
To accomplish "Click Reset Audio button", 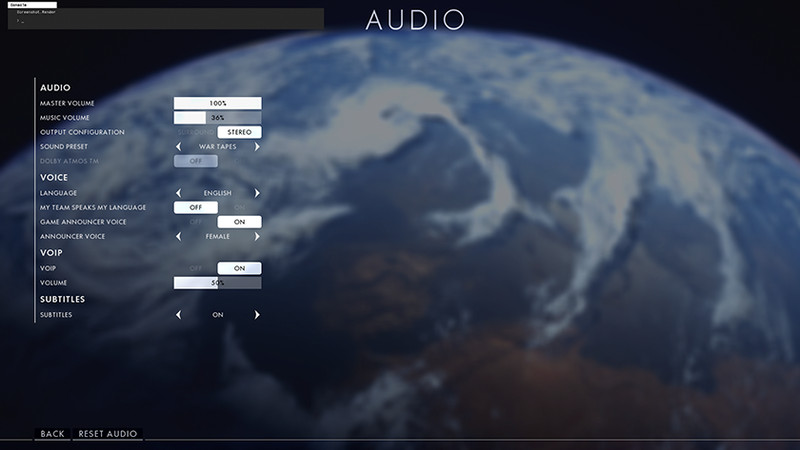I will 108,434.
